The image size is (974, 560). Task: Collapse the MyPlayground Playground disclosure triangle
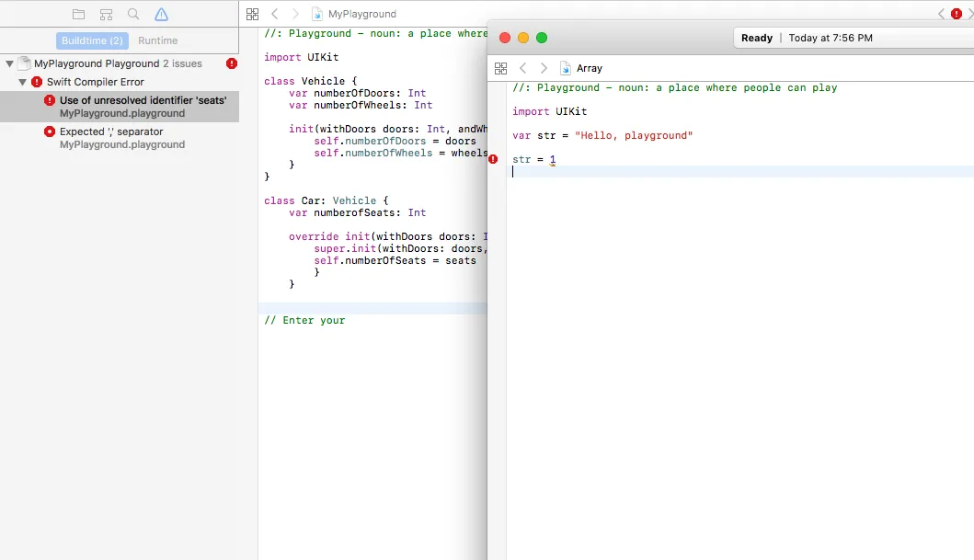[9, 63]
